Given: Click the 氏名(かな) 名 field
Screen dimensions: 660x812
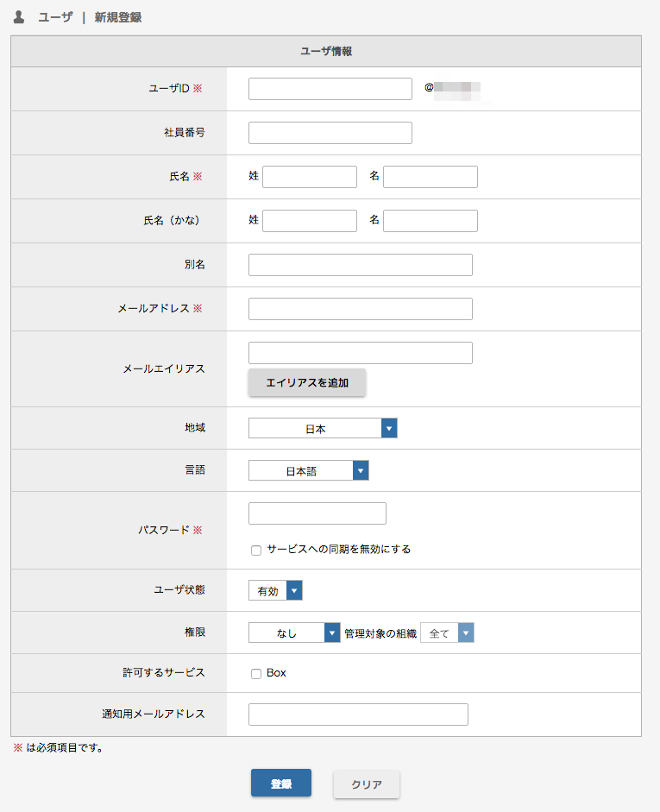Looking at the screenshot, I should 431,221.
